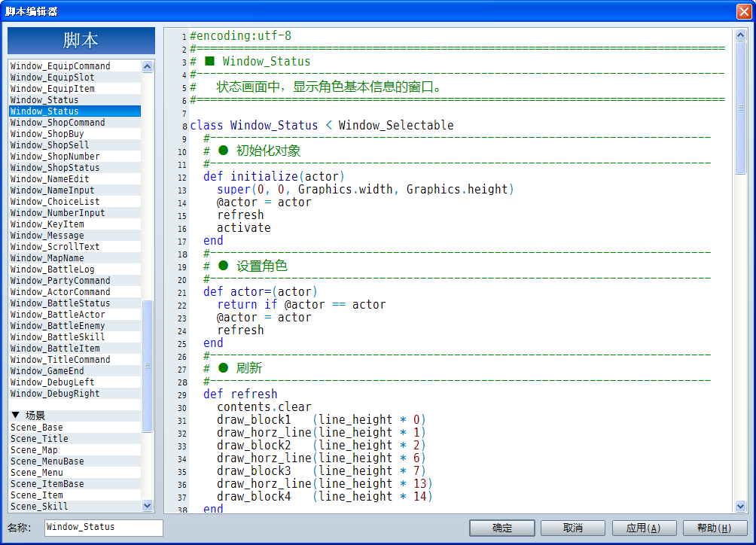Screen dimensions: 756x545
Task: Select the Window_ShopNumber script
Action: (75, 156)
